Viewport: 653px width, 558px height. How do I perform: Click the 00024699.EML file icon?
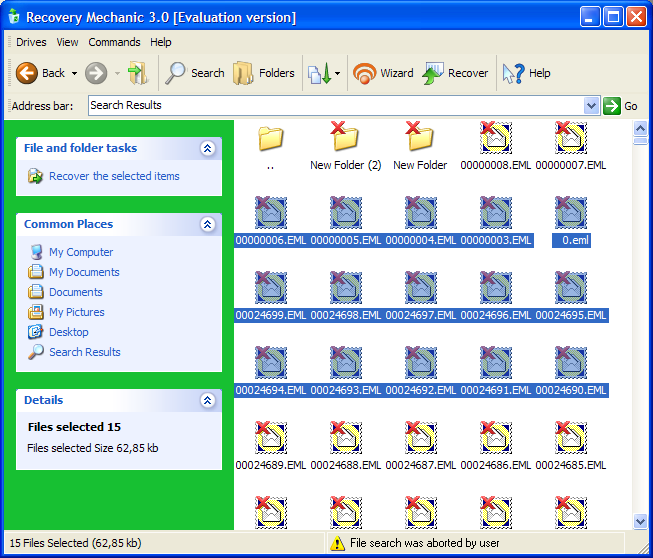coord(271,287)
